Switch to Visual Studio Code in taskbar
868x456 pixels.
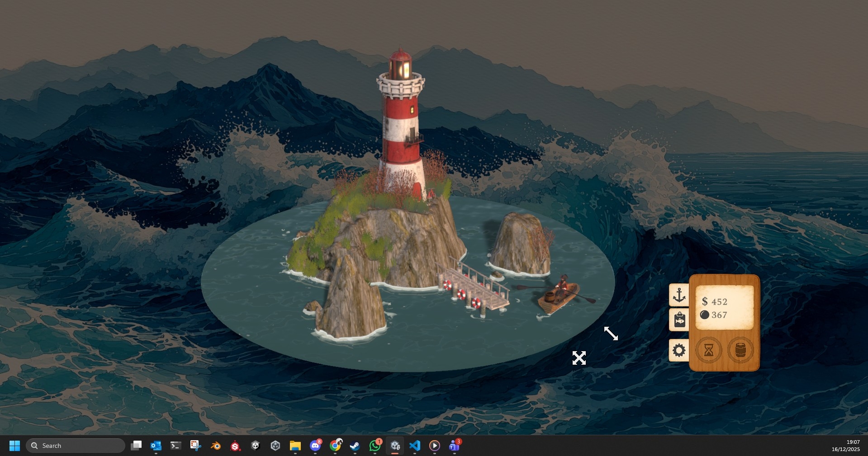(415, 446)
